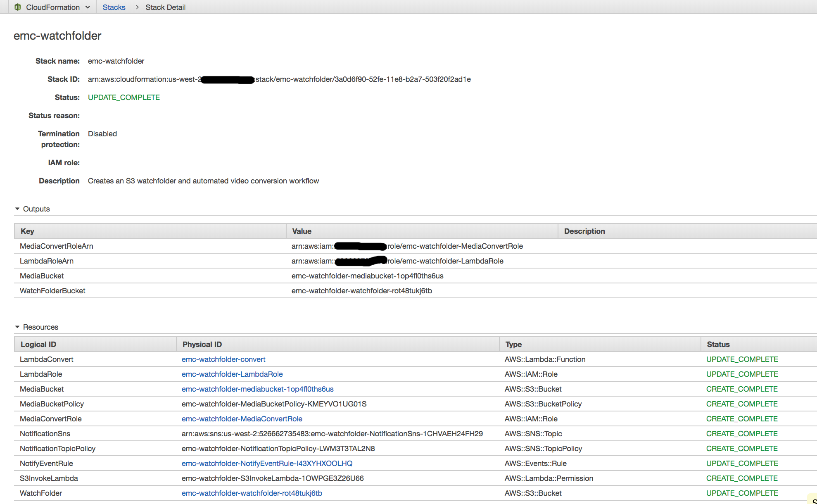Screen dimensions: 817x504
Task: Click the AWS::SNS::Topic type cell
Action: [x=533, y=434]
